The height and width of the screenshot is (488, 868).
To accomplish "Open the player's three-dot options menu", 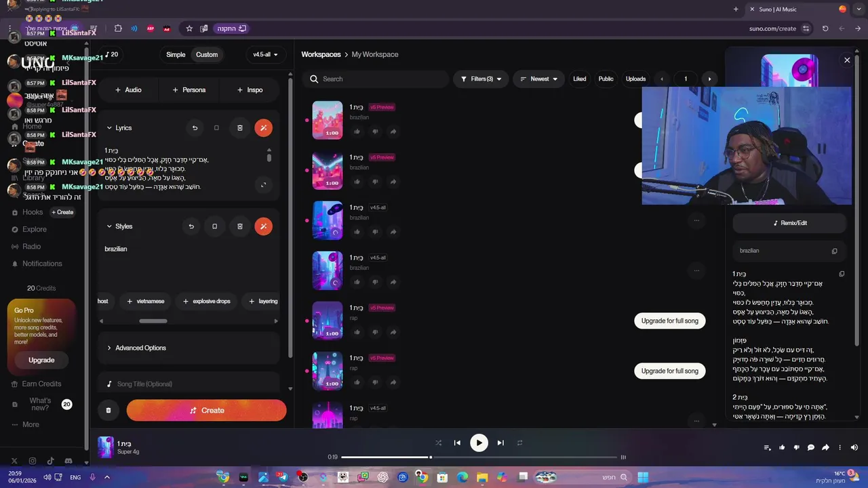I will click(x=840, y=447).
